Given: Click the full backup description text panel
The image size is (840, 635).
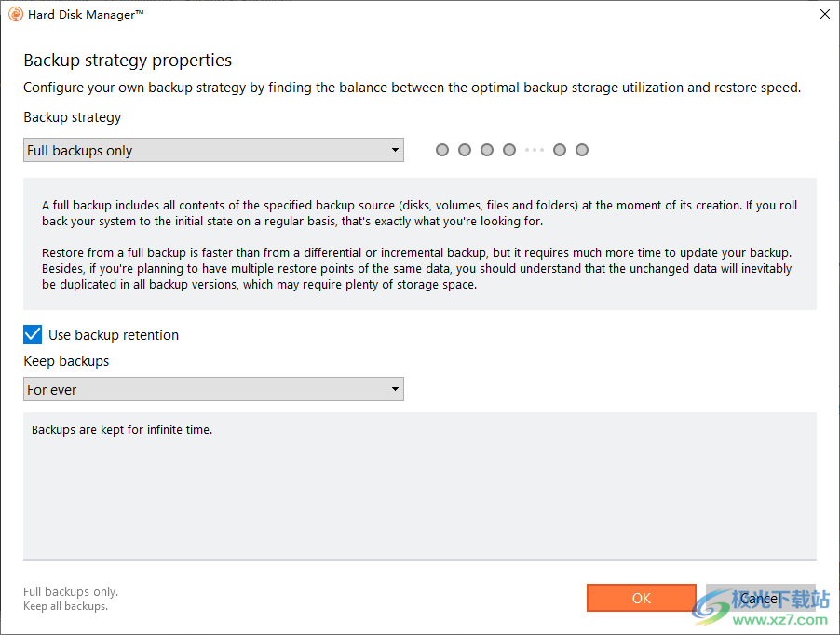Looking at the screenshot, I should tap(419, 244).
